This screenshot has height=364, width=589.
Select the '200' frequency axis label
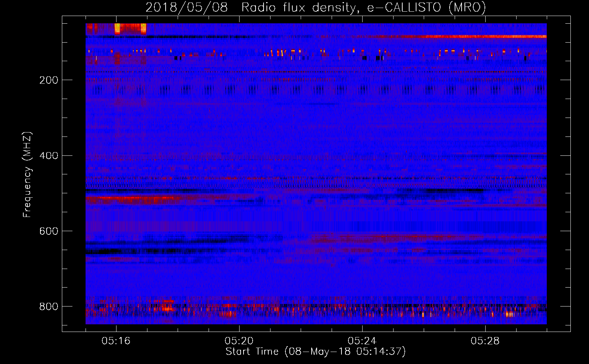coord(49,80)
